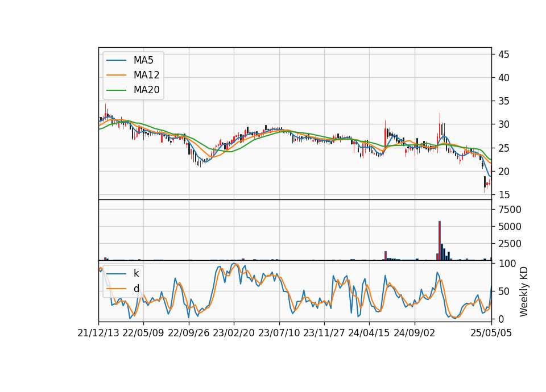Click the tallest volume bar near 5000

(440, 241)
